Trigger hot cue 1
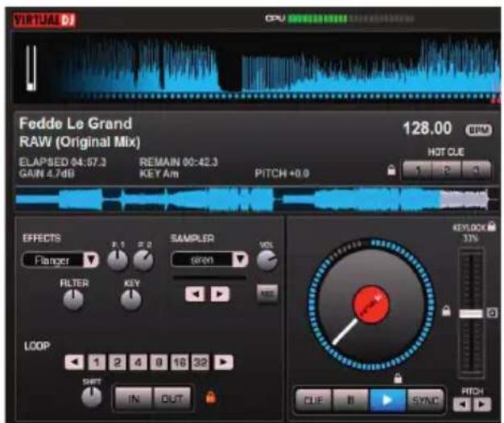504x423 pixels. pos(417,170)
